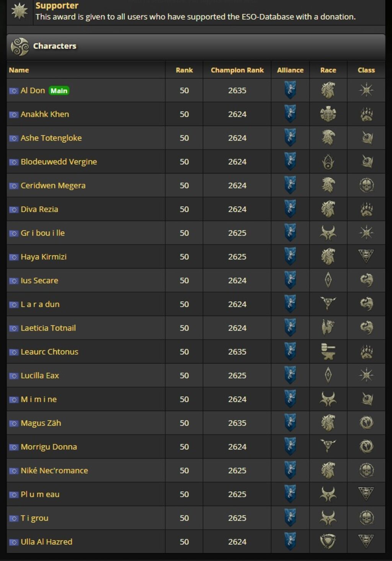Open Anakhk Khen character page
This screenshot has width=392, height=561.
[x=45, y=114]
